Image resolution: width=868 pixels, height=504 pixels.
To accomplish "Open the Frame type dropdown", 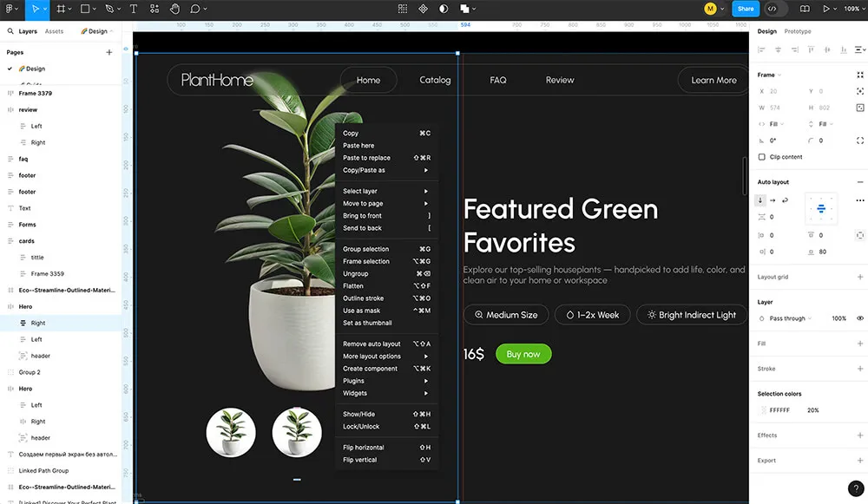I will point(769,75).
